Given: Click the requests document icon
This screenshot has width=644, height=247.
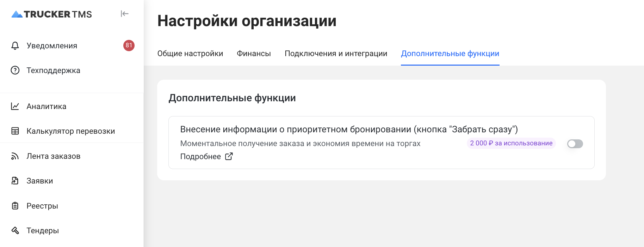Looking at the screenshot, I should (x=15, y=181).
